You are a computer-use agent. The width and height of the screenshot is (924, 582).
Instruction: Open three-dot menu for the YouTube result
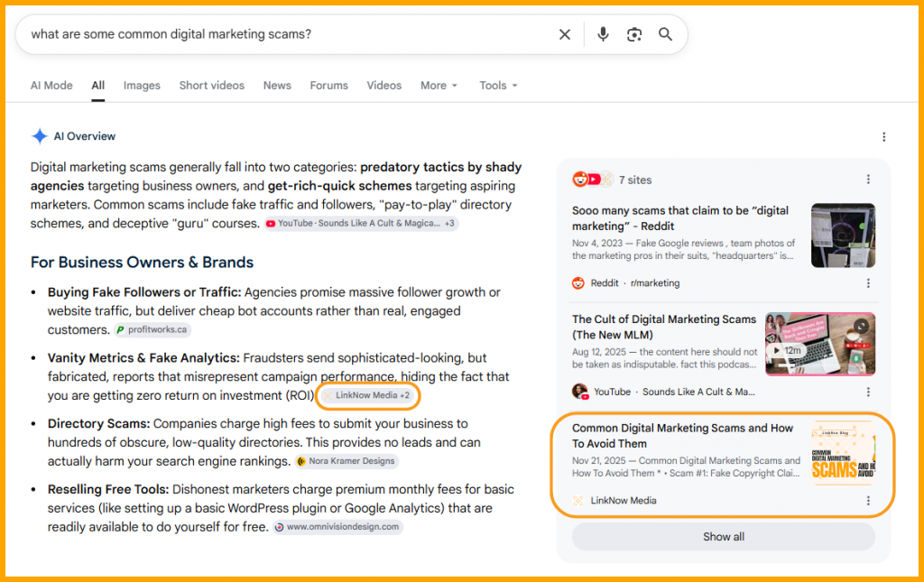pyautogui.click(x=868, y=392)
